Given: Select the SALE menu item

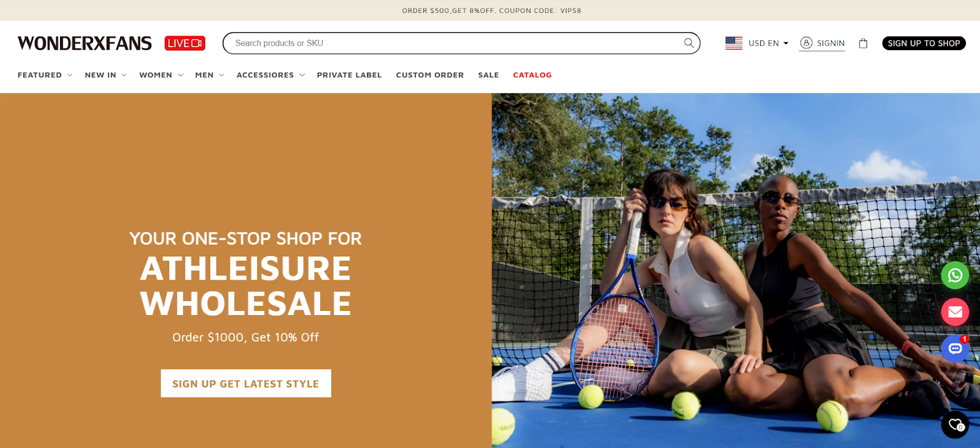Looking at the screenshot, I should pos(488,75).
